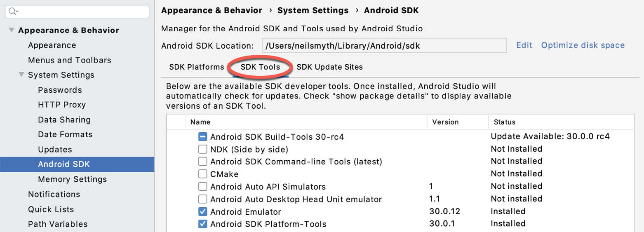Viewport: 644px width, 232px height.
Task: Select Passwords under System Settings
Action: click(60, 90)
